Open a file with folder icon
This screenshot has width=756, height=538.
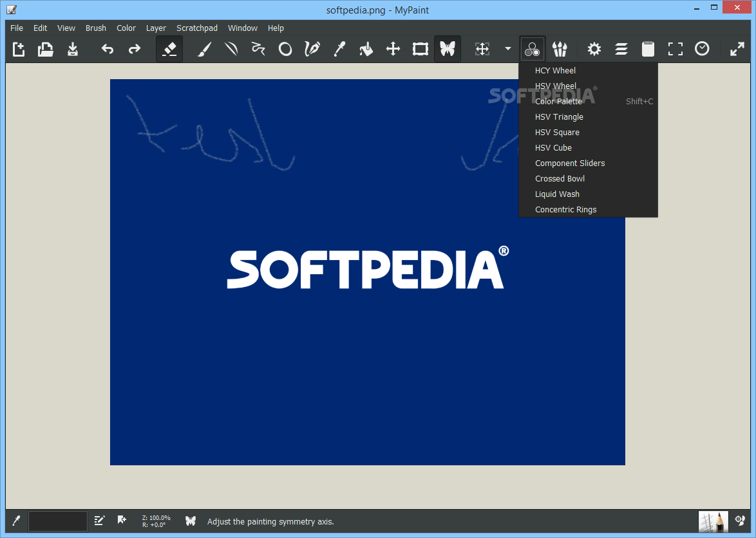pyautogui.click(x=45, y=49)
